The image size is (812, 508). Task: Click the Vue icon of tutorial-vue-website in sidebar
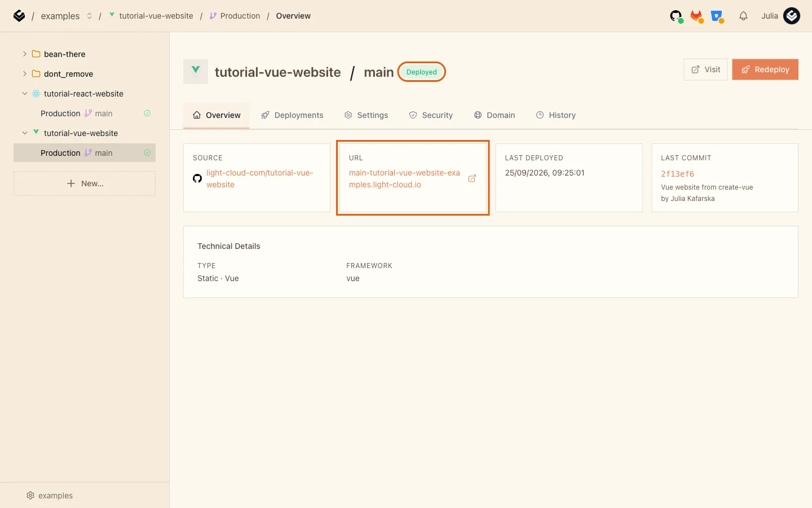36,133
